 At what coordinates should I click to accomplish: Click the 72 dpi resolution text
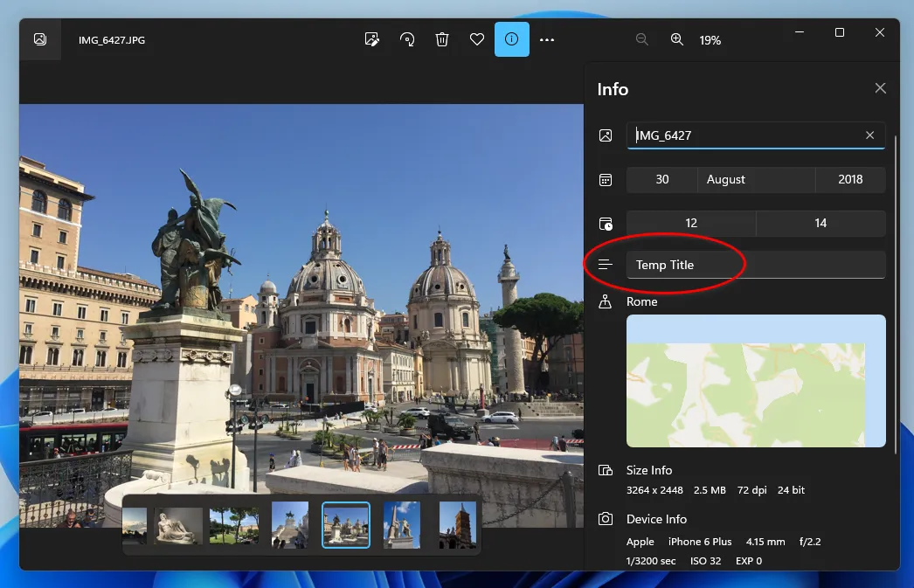pyautogui.click(x=752, y=490)
